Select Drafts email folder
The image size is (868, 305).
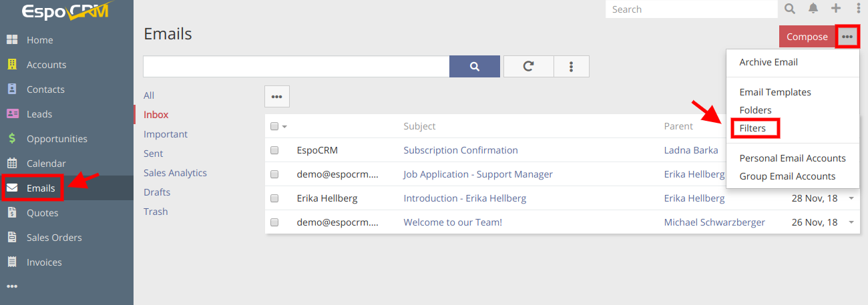point(157,192)
